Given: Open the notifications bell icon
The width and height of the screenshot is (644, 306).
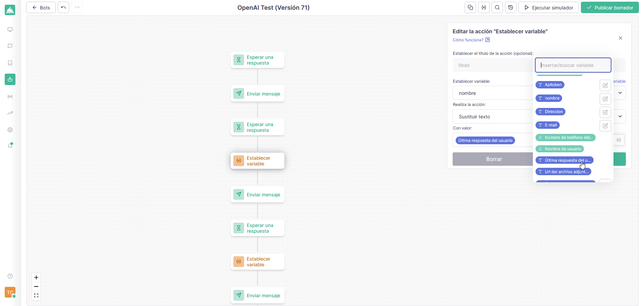Looking at the screenshot, I should click(x=10, y=146).
